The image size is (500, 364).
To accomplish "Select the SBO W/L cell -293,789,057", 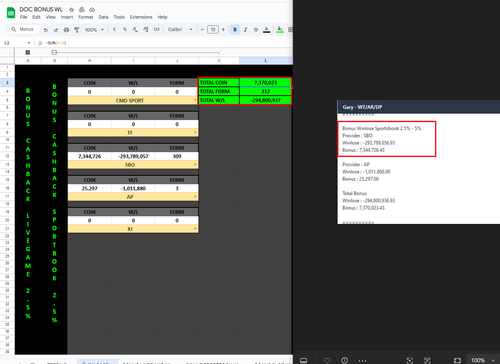I will 133,156.
